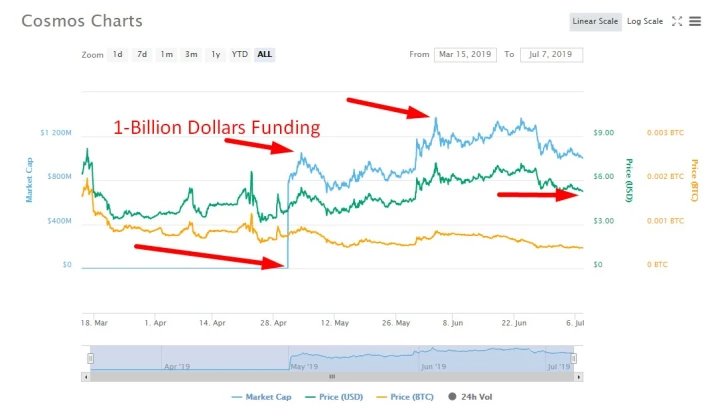
Task: Click Apr '19 in the navigator
Action: [177, 366]
